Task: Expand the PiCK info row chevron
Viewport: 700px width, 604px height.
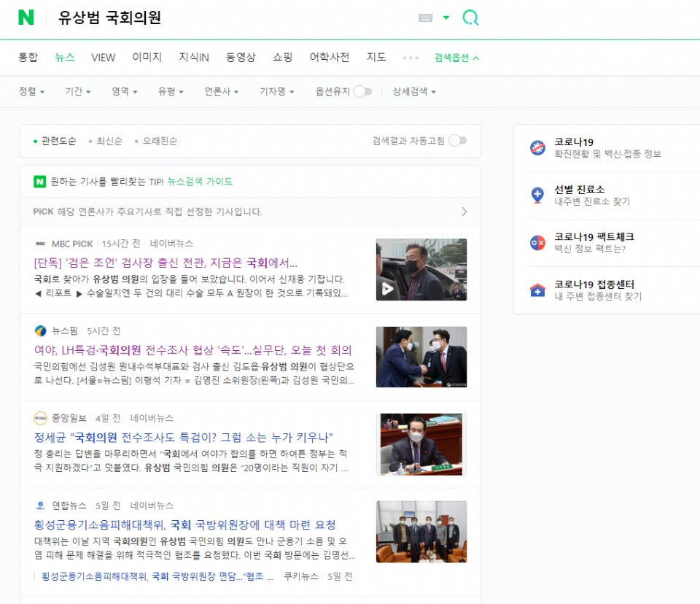Action: point(464,212)
